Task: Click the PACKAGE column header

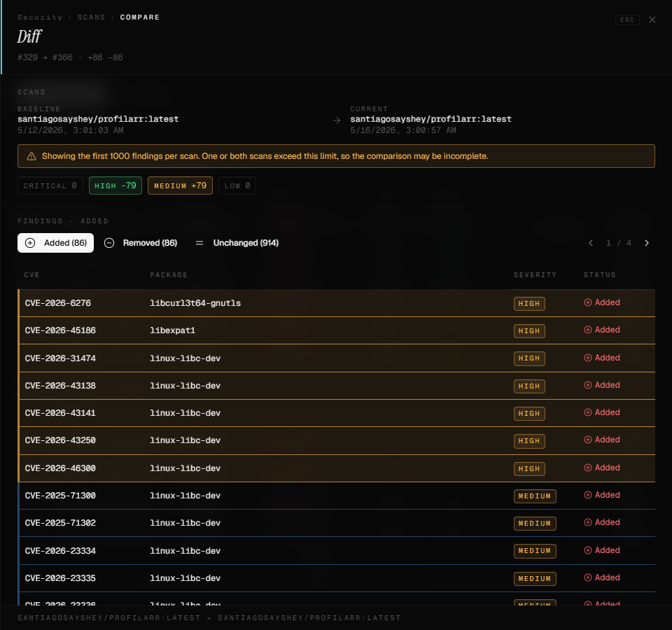Action: (169, 275)
